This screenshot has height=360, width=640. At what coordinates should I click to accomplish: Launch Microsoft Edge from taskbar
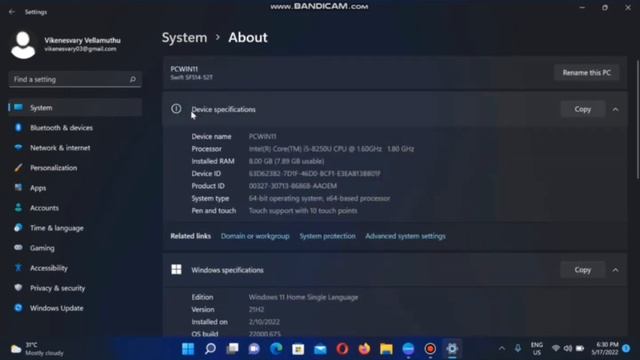tap(276, 349)
